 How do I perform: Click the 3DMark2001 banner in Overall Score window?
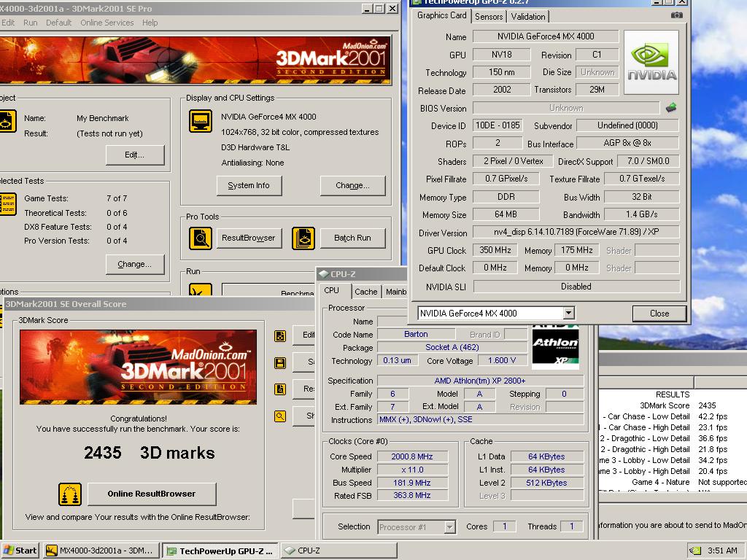point(138,367)
